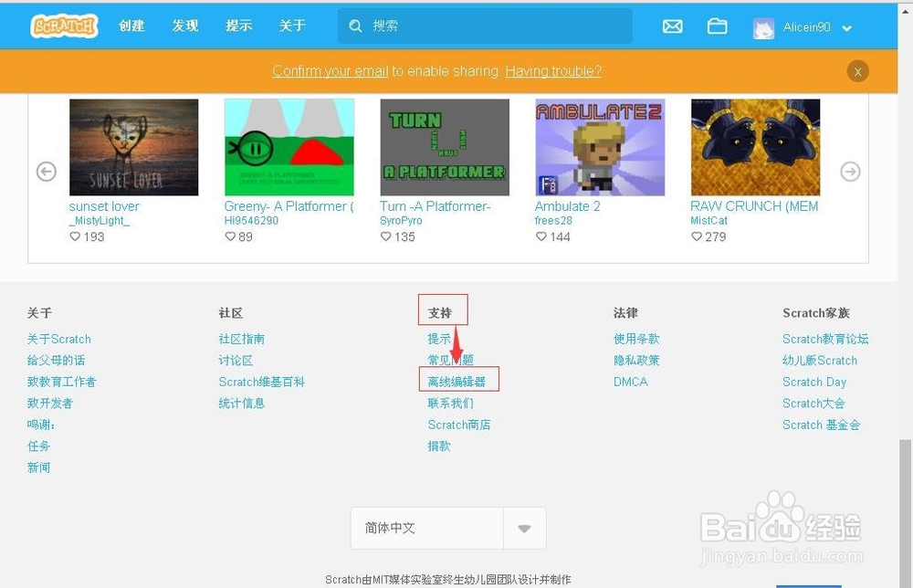The height and width of the screenshot is (588, 913).
Task: Click the Ambulate 2 title link
Action: 567,206
